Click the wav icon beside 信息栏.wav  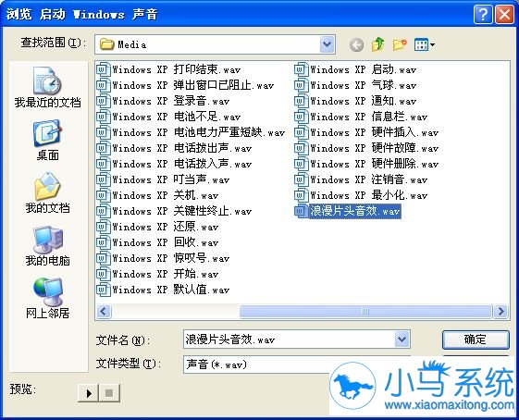[301, 117]
